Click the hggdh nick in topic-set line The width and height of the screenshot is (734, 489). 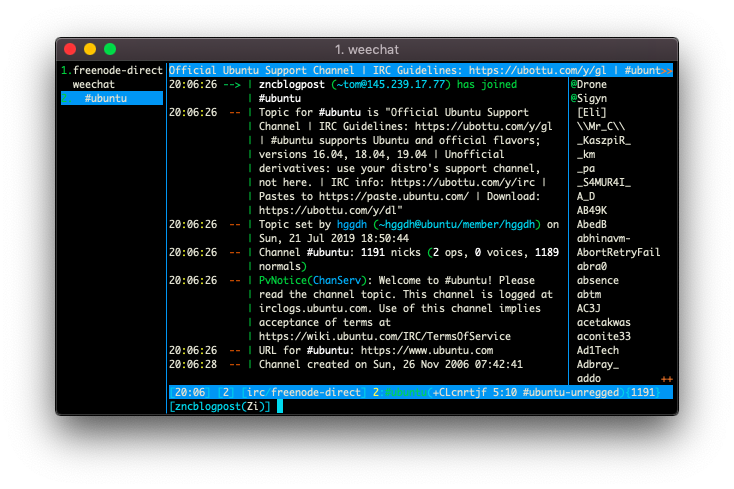[352, 224]
